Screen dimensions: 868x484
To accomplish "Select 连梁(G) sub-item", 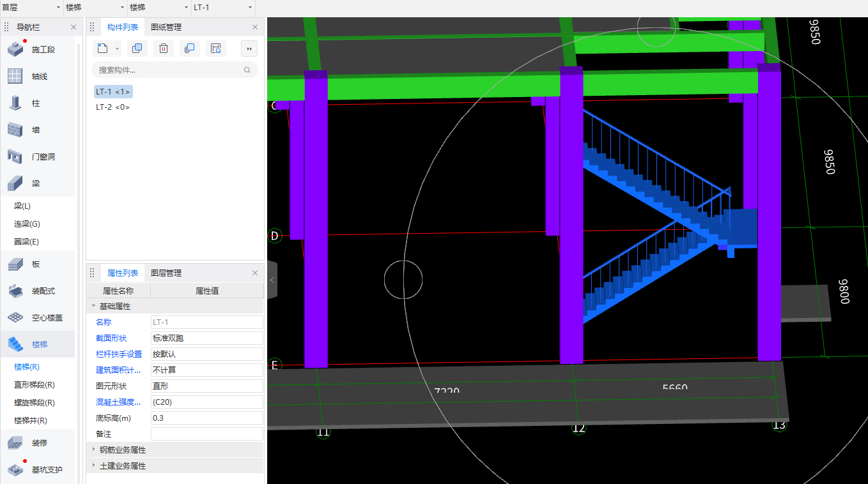I will click(x=27, y=224).
